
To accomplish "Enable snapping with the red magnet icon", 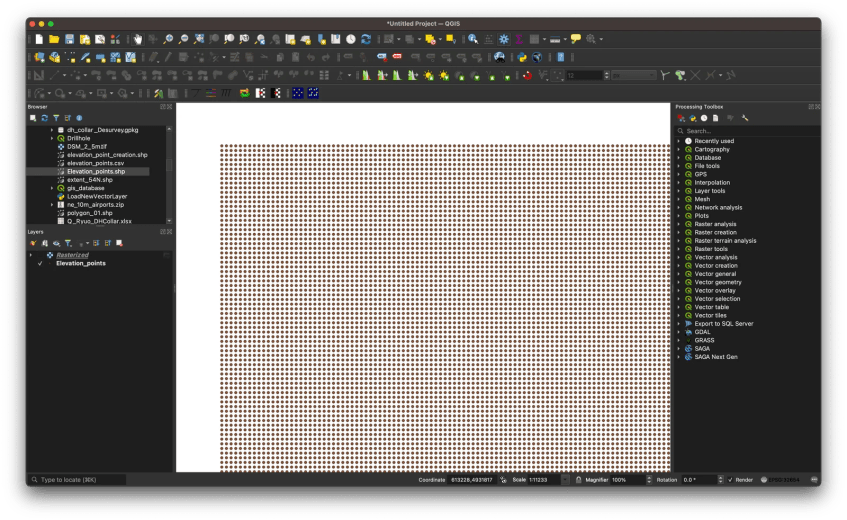I will point(528,75).
